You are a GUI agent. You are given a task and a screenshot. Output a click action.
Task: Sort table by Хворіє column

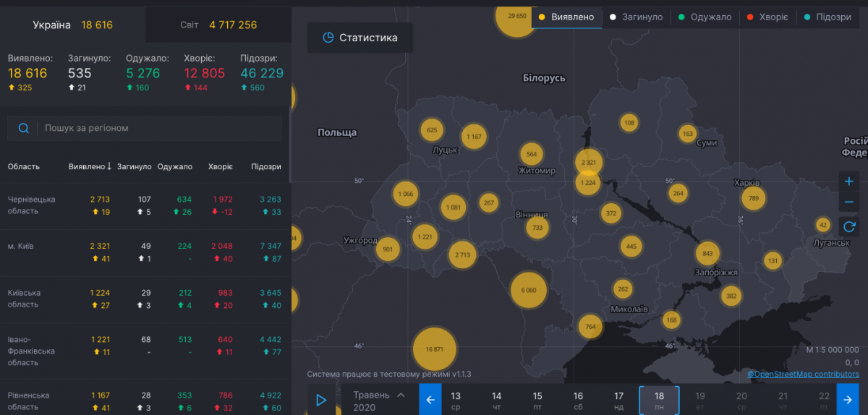[221, 166]
